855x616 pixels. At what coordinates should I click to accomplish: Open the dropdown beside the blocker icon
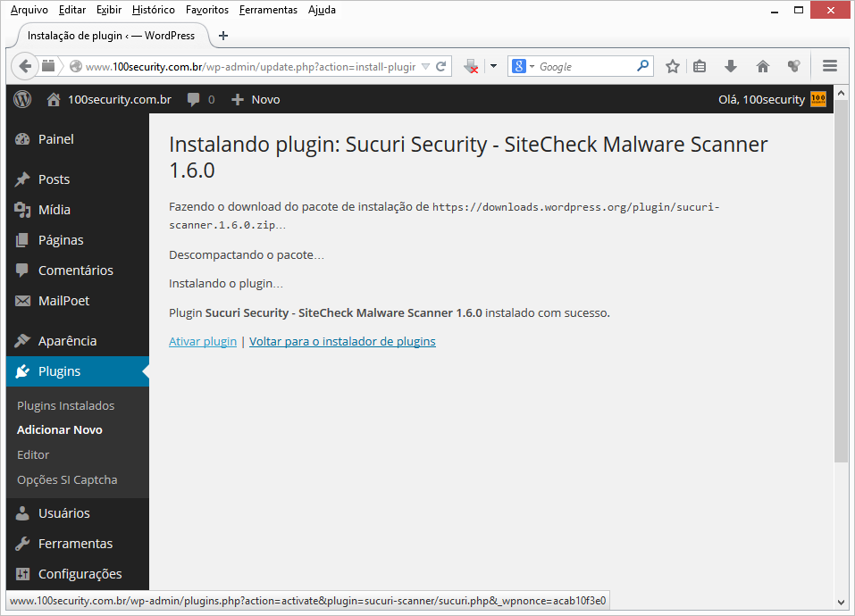click(493, 66)
